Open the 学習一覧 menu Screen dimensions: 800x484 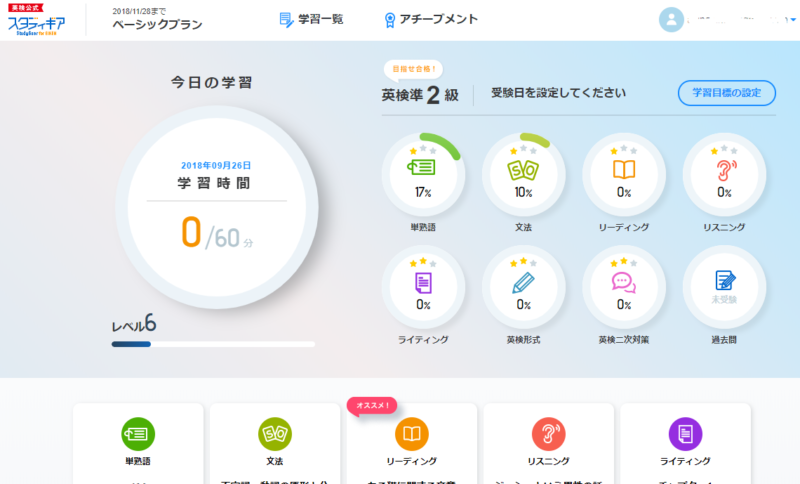pos(311,19)
